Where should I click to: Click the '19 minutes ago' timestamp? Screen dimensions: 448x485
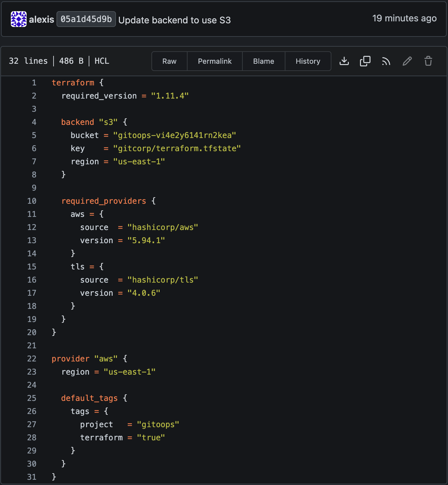(x=405, y=18)
